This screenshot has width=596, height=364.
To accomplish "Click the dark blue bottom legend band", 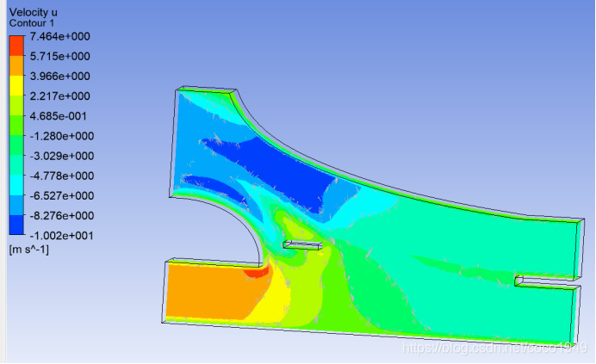I will 16,225.
